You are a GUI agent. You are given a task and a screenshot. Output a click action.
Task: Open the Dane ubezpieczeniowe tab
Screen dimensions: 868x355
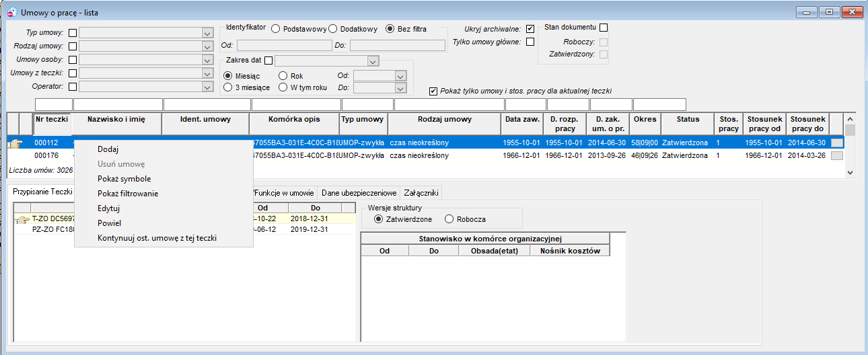click(x=359, y=193)
